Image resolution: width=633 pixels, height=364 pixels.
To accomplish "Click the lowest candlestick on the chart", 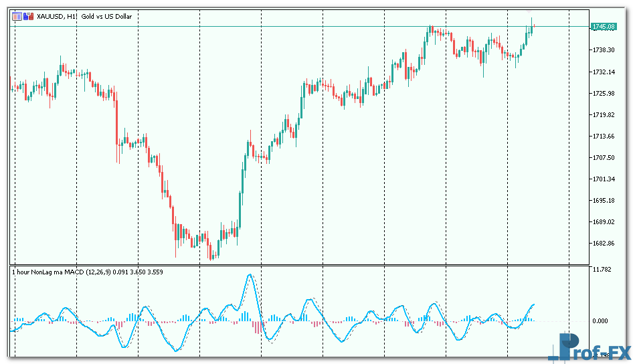I will pyautogui.click(x=211, y=253).
